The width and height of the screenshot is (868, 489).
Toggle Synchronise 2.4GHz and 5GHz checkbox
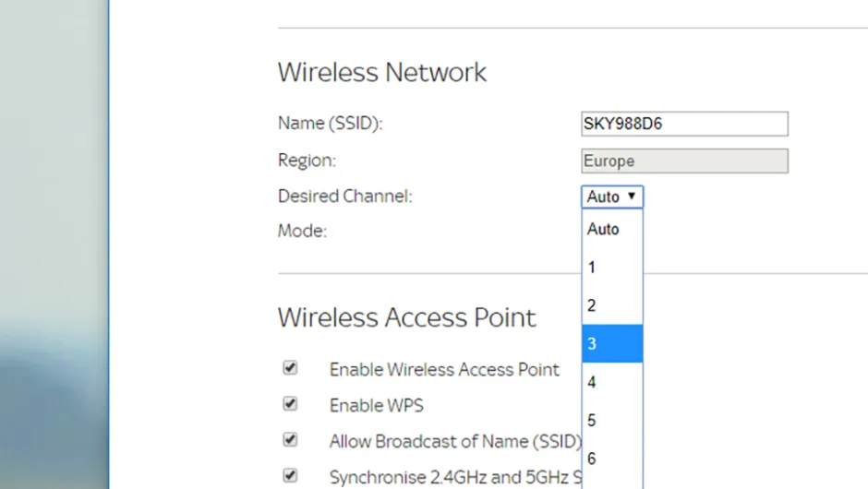click(x=290, y=476)
